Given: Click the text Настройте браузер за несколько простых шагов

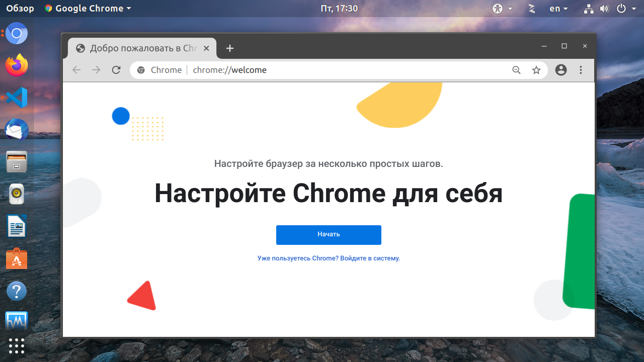Looking at the screenshot, I should click(x=329, y=163).
